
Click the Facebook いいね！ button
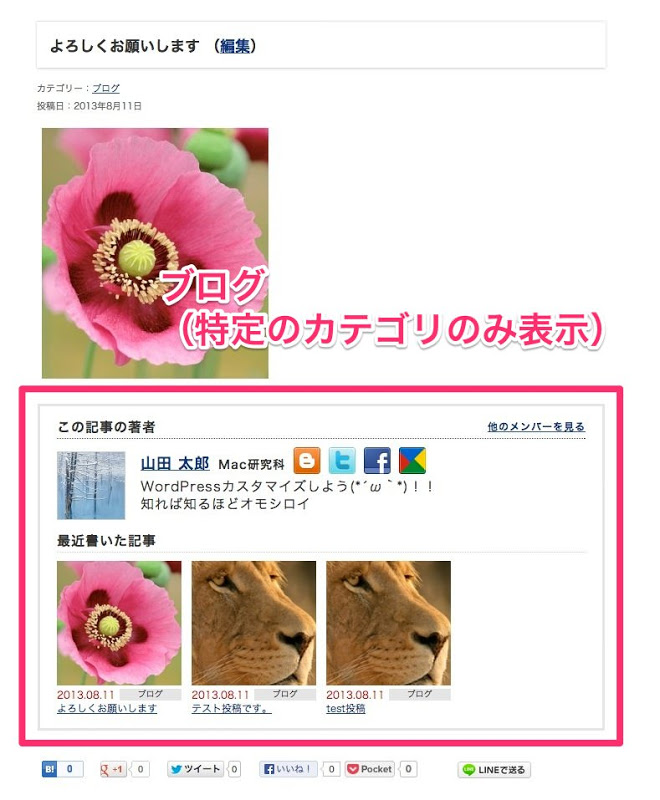tap(288, 769)
